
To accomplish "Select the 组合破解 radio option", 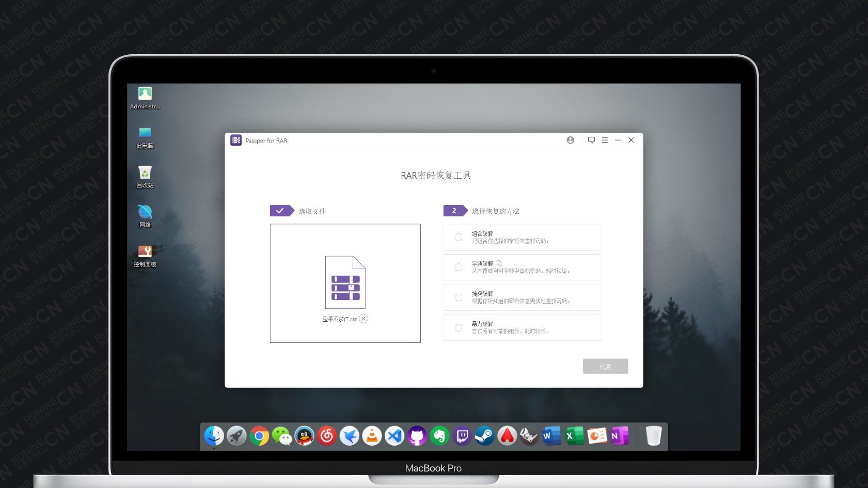I will [x=458, y=237].
